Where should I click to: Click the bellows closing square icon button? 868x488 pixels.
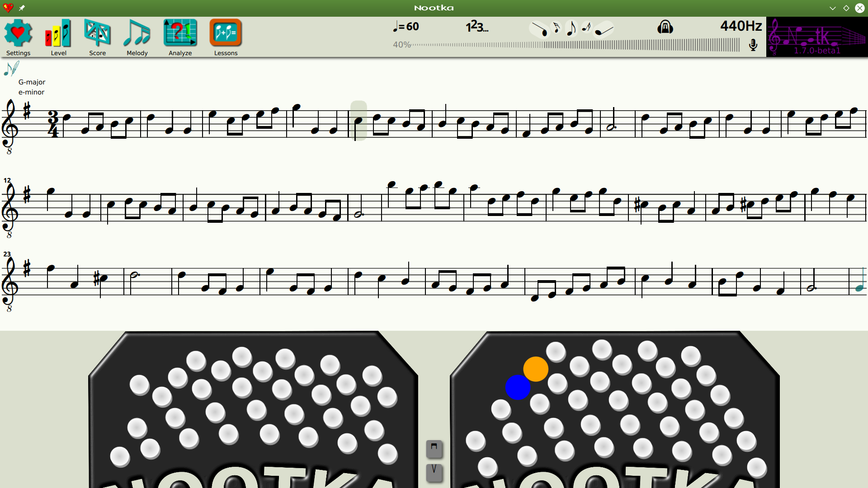tap(434, 449)
